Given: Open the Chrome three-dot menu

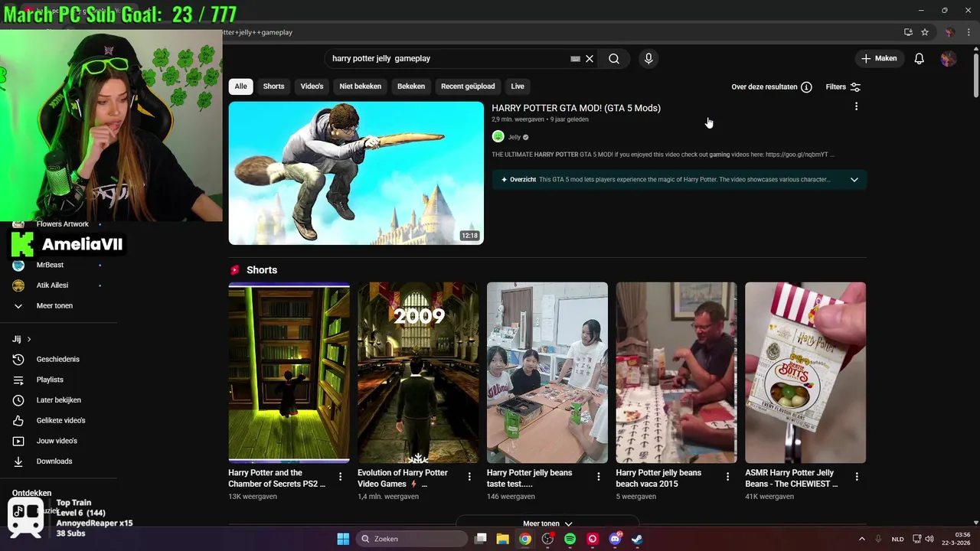Looking at the screenshot, I should click(x=968, y=32).
